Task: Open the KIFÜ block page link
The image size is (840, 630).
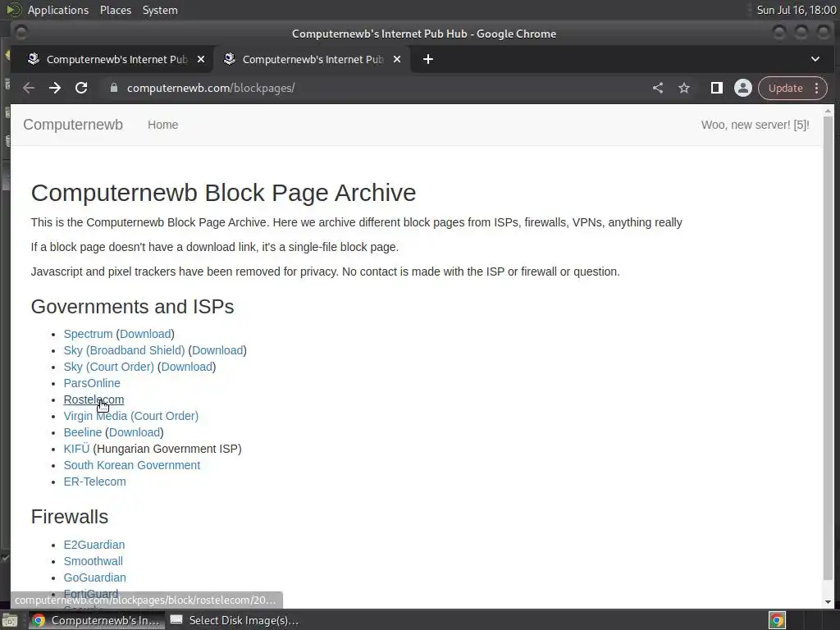Action: (x=76, y=449)
